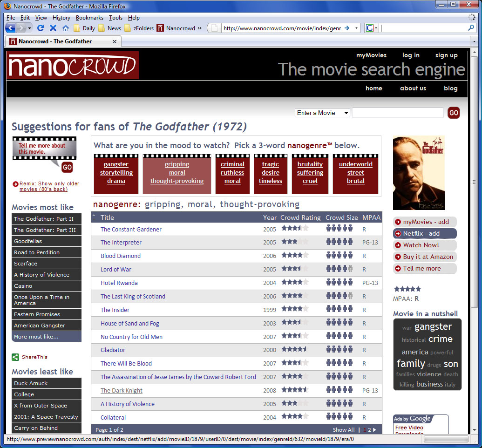The width and height of the screenshot is (482, 448).
Task: Click the Watch Now! button
Action: [x=425, y=245]
